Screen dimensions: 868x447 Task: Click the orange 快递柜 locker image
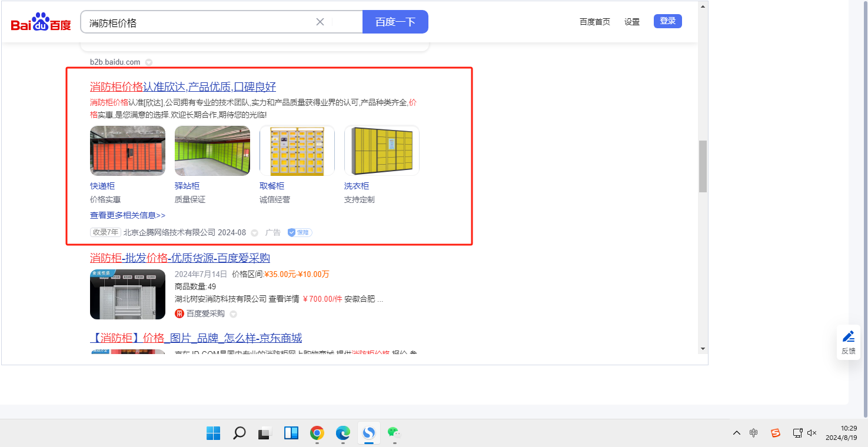click(128, 151)
